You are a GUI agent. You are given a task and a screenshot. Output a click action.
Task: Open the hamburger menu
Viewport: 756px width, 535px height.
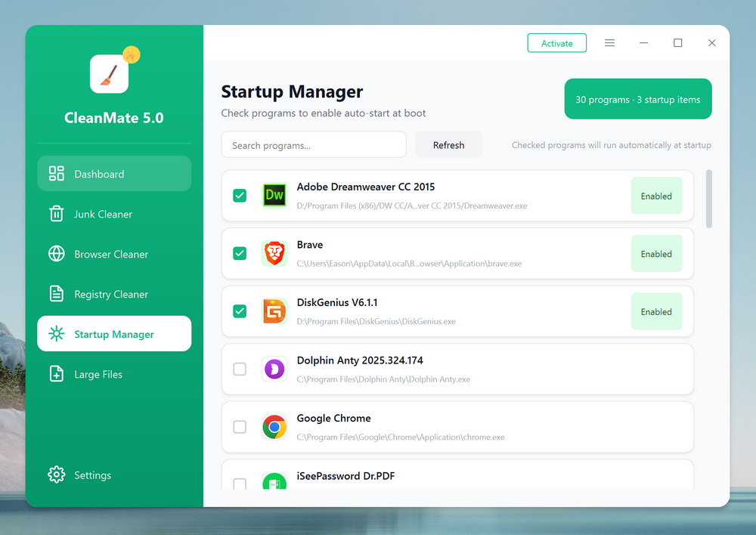click(x=609, y=43)
